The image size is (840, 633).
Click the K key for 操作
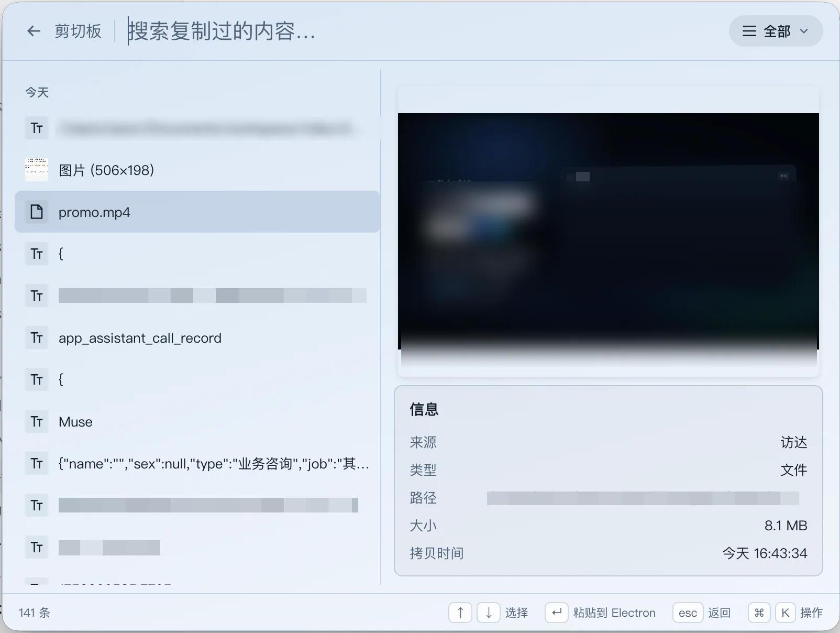pyautogui.click(x=785, y=613)
